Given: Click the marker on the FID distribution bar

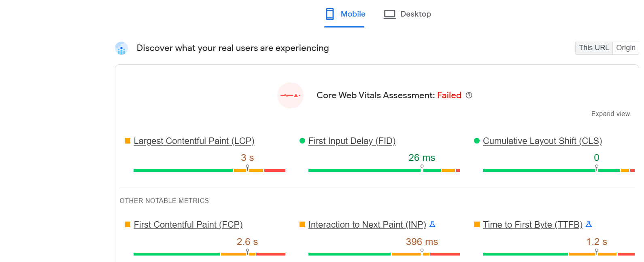Looking at the screenshot, I should 421,168.
